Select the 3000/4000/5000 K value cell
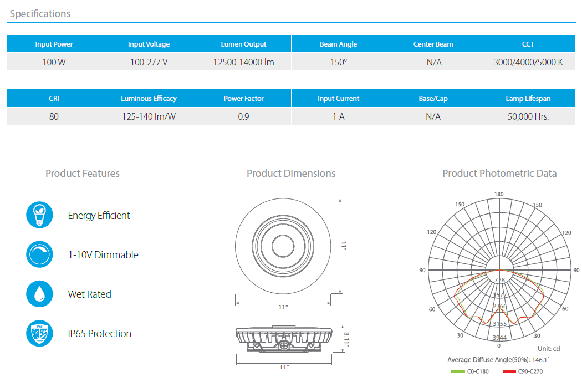The height and width of the screenshot is (392, 582). pos(528,62)
